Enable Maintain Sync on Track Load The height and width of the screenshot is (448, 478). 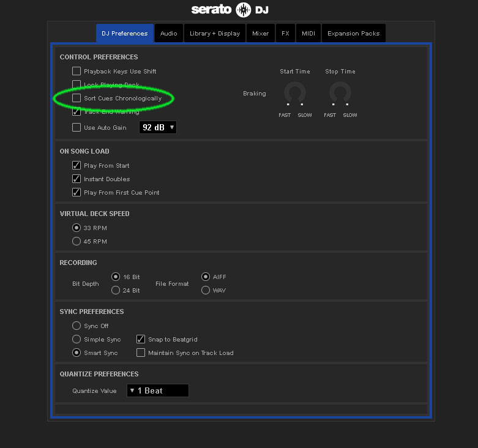pos(141,353)
